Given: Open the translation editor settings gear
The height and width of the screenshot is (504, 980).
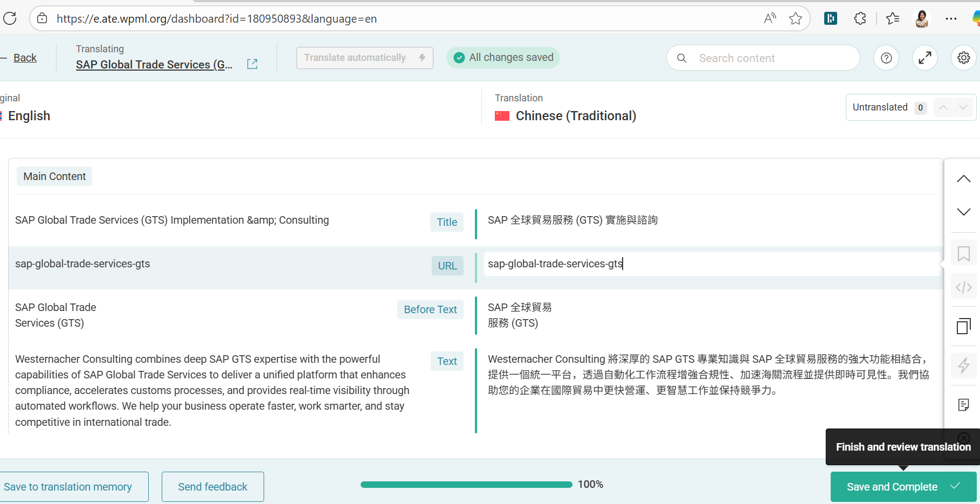Looking at the screenshot, I should pos(964,58).
